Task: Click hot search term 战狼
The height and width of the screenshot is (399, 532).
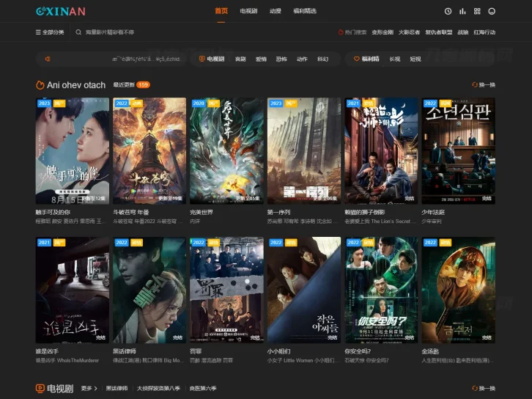Action: (x=463, y=32)
